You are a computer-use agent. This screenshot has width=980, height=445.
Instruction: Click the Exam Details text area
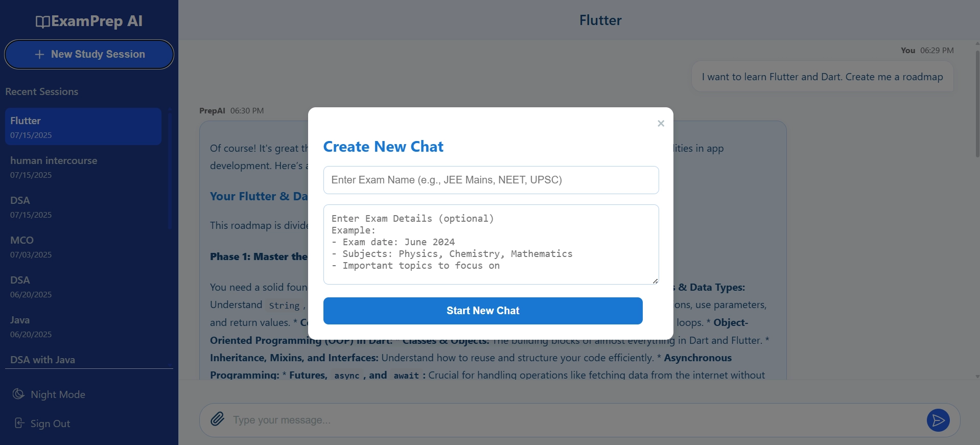(x=491, y=244)
